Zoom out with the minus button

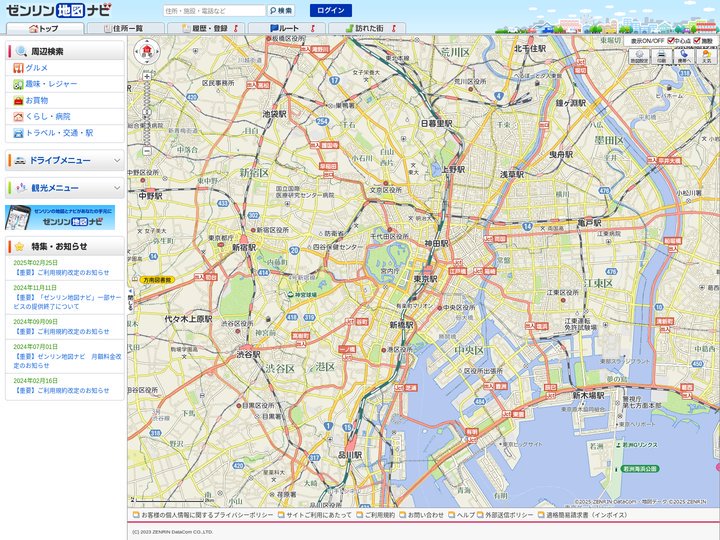click(147, 151)
